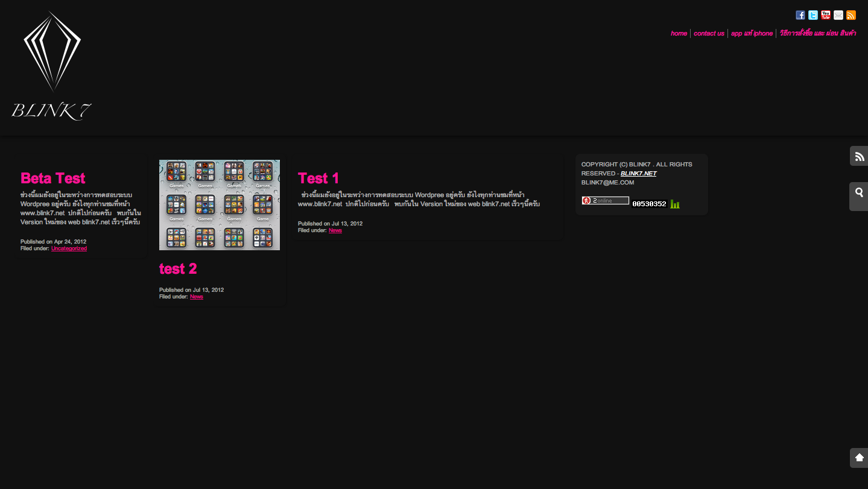Click the green bar-chart stats icon
The height and width of the screenshot is (489, 868).
coord(675,204)
